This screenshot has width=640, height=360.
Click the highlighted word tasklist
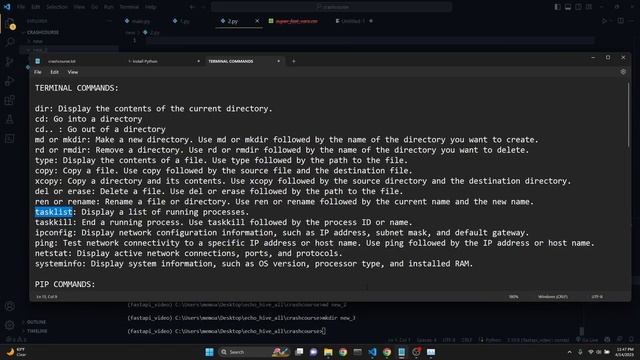click(x=53, y=212)
